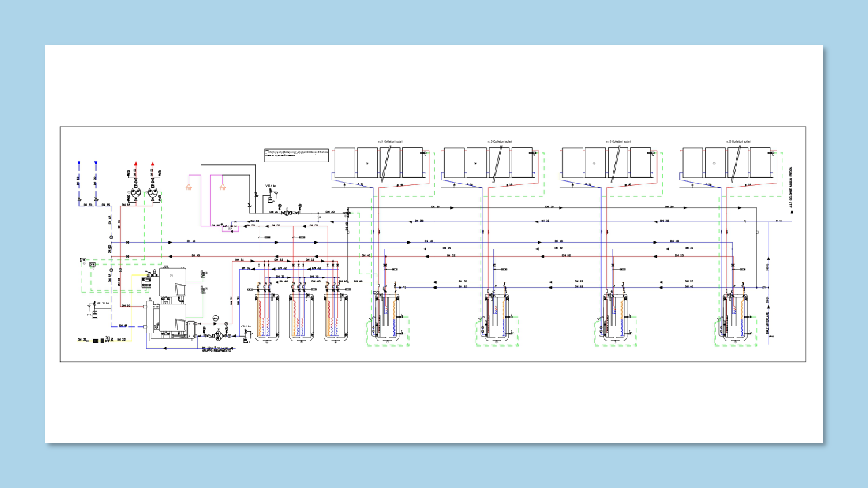Viewport: 868px width, 488px height.
Task: Select the right twin circulation pump symbol
Action: click(x=153, y=192)
